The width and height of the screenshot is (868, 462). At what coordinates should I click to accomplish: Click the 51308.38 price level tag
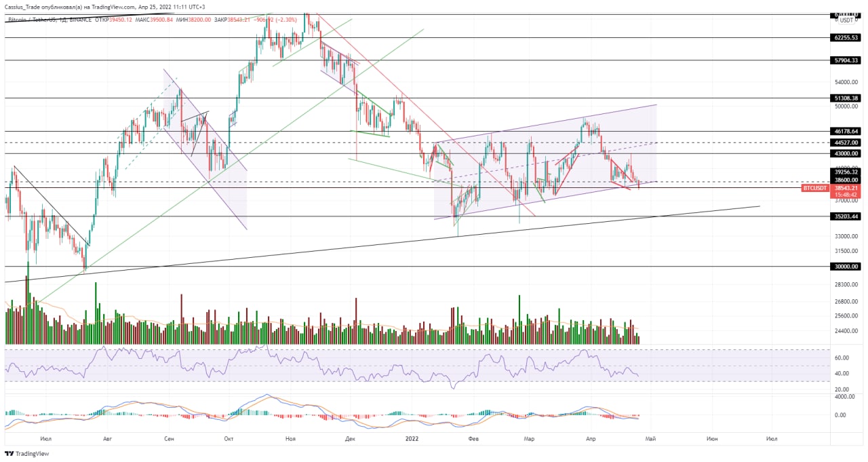(x=846, y=98)
